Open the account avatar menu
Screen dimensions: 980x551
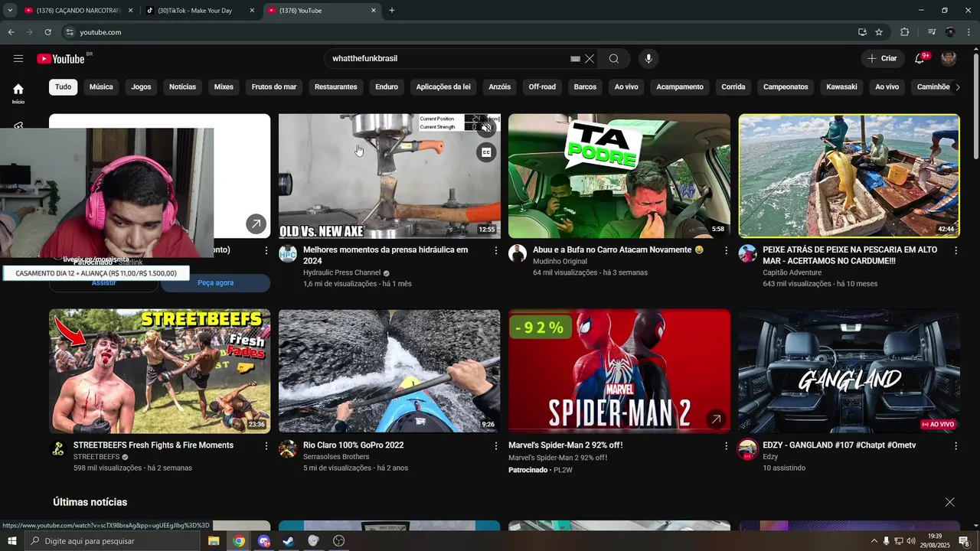coord(949,59)
